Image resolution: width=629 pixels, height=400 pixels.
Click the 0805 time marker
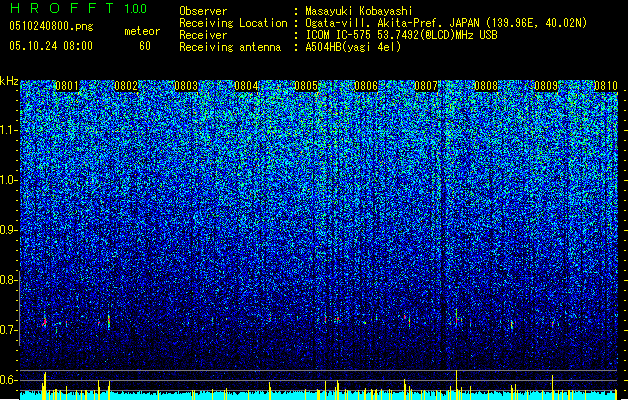point(306,86)
